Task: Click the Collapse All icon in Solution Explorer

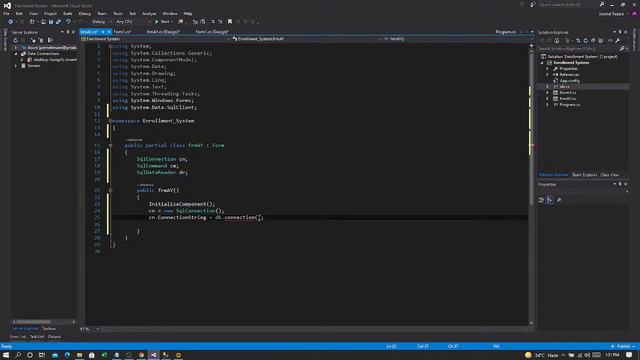Action: [593, 40]
